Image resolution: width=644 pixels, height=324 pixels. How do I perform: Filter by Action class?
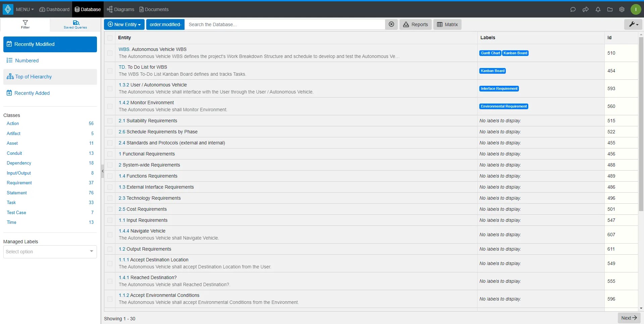tap(13, 124)
